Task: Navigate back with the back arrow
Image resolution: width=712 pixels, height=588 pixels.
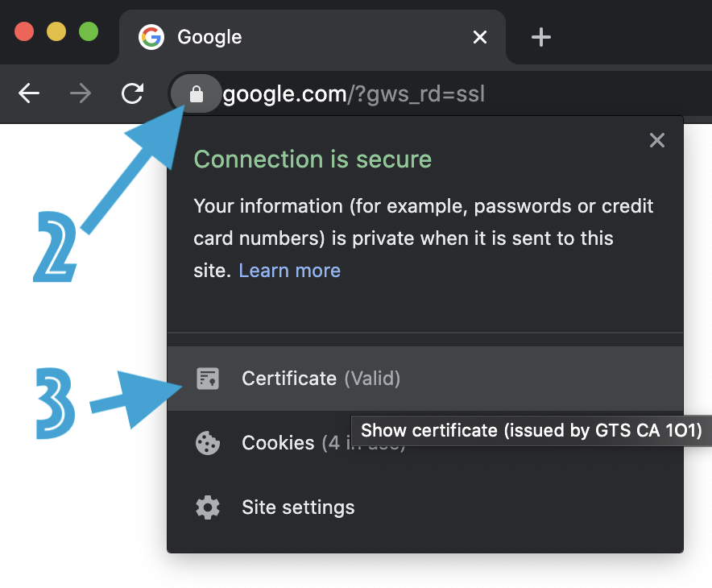Action: 29,93
